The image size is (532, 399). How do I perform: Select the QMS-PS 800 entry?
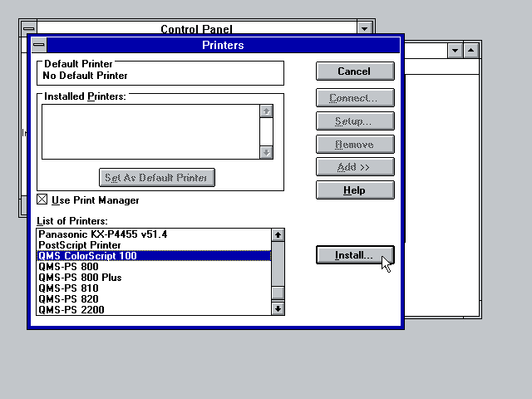pyautogui.click(x=154, y=267)
